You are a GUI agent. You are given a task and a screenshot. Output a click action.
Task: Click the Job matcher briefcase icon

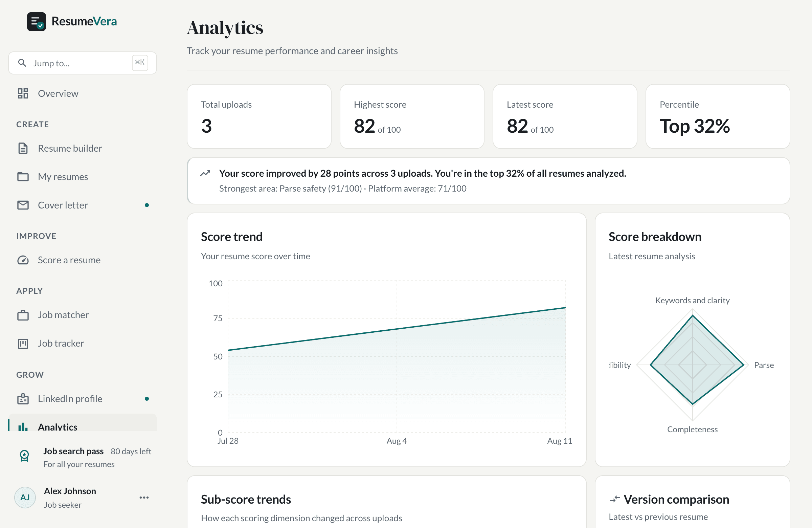pos(23,315)
